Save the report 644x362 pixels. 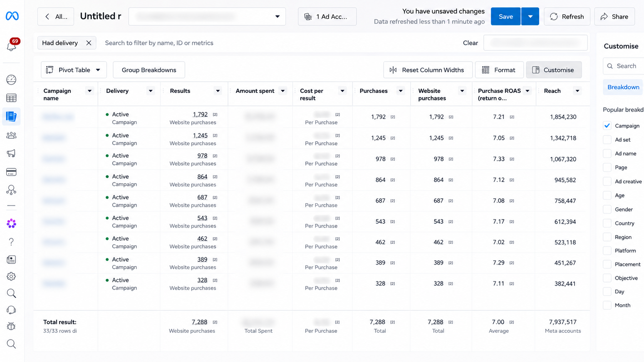point(505,17)
